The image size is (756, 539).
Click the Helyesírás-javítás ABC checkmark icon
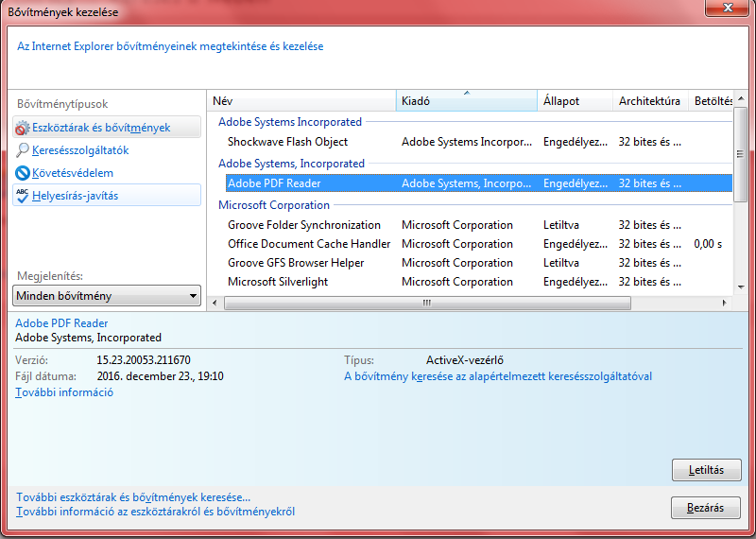[x=22, y=196]
